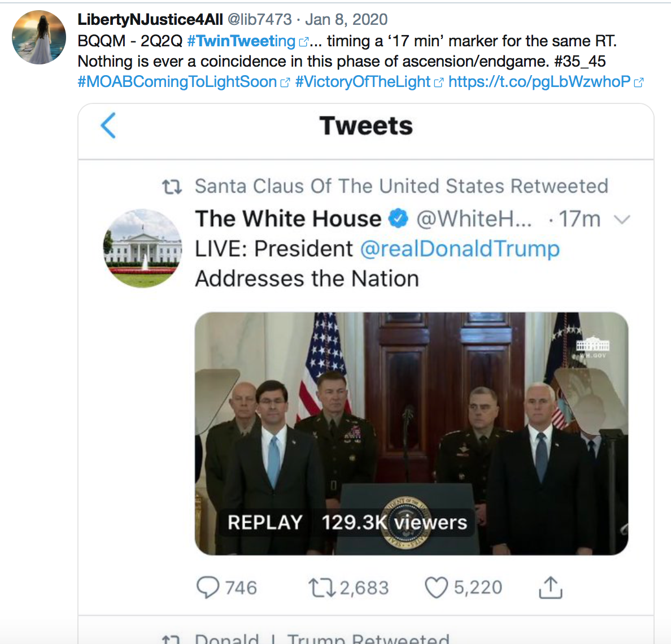Screen dimensions: 671x644
Task: Open the t.co/pgLbWzwhoP link
Action: pyautogui.click(x=539, y=82)
